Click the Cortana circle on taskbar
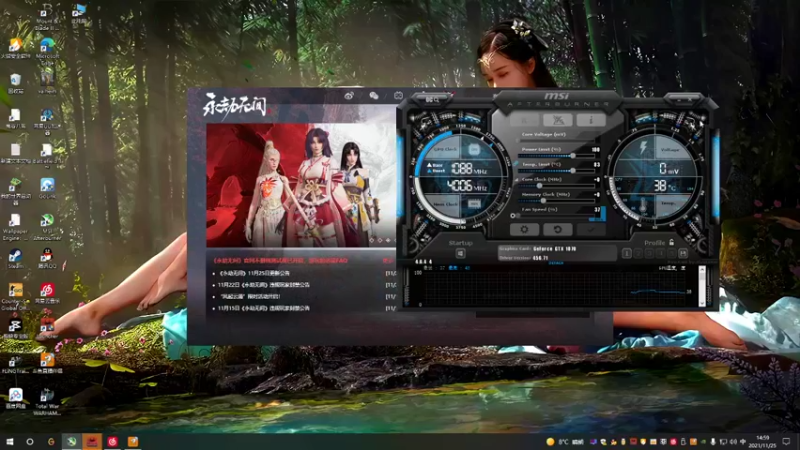This screenshot has height=450, width=800. (x=30, y=441)
